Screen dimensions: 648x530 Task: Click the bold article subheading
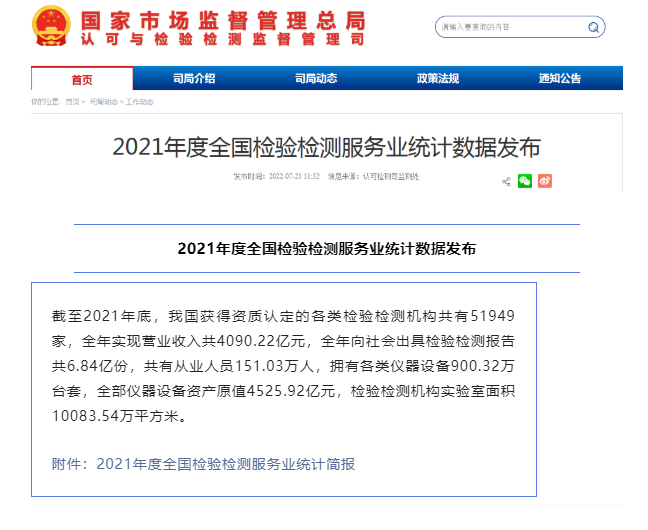[326, 248]
